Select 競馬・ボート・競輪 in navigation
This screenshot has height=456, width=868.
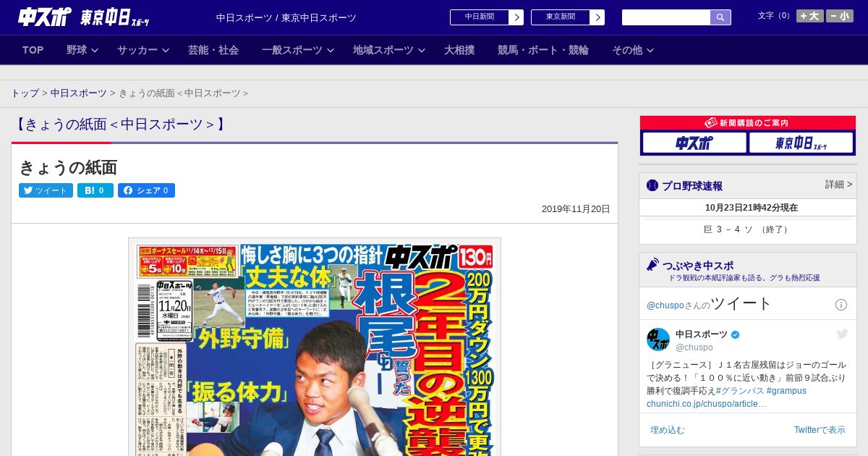(543, 50)
